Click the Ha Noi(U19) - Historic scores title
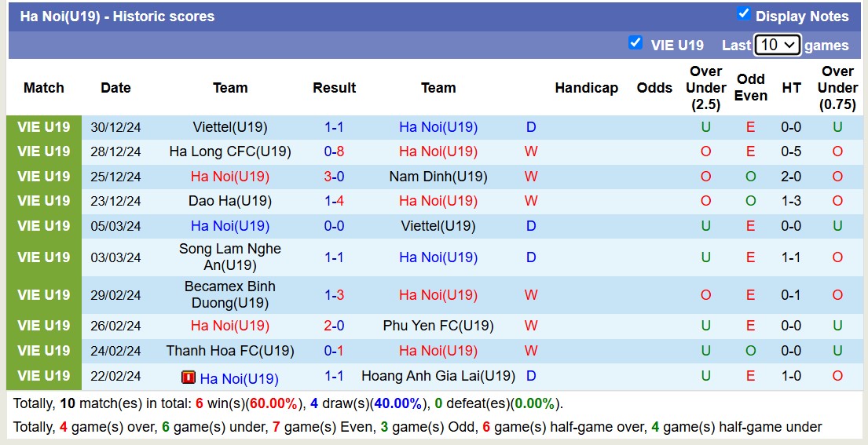 (x=117, y=16)
